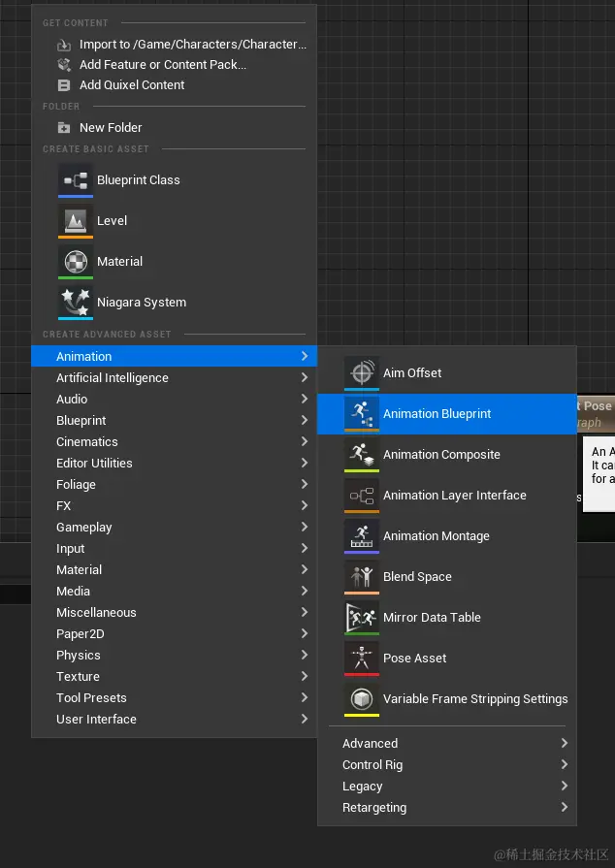This screenshot has width=615, height=868.
Task: Expand the Cinematics submenu
Action: (174, 441)
